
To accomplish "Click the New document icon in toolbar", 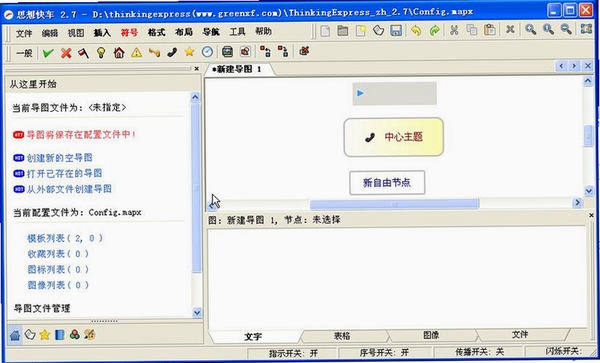I will [325, 31].
